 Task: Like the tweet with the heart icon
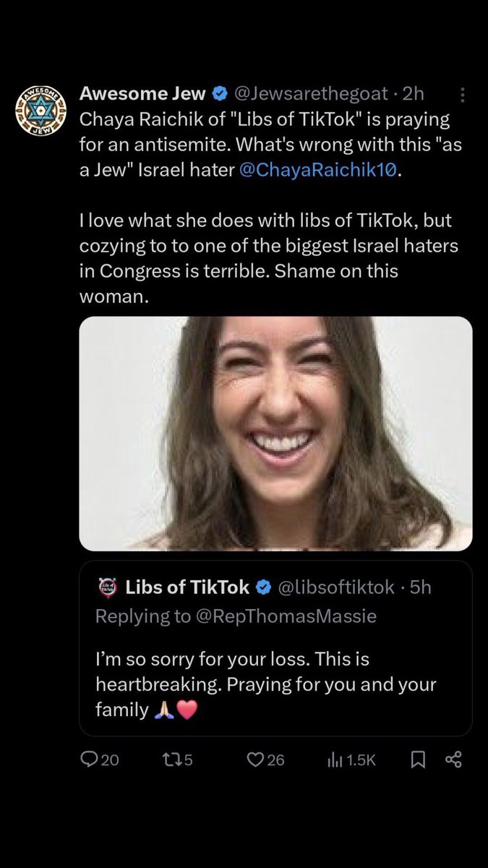254,759
